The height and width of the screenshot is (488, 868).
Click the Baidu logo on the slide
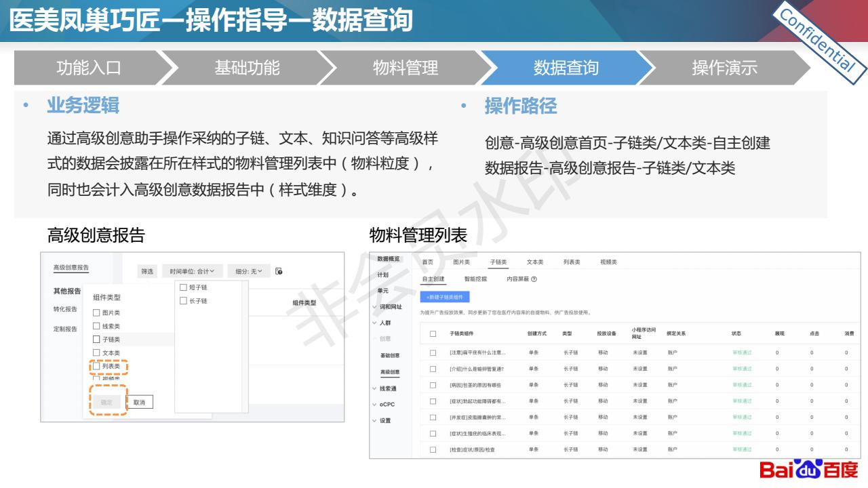tap(808, 470)
